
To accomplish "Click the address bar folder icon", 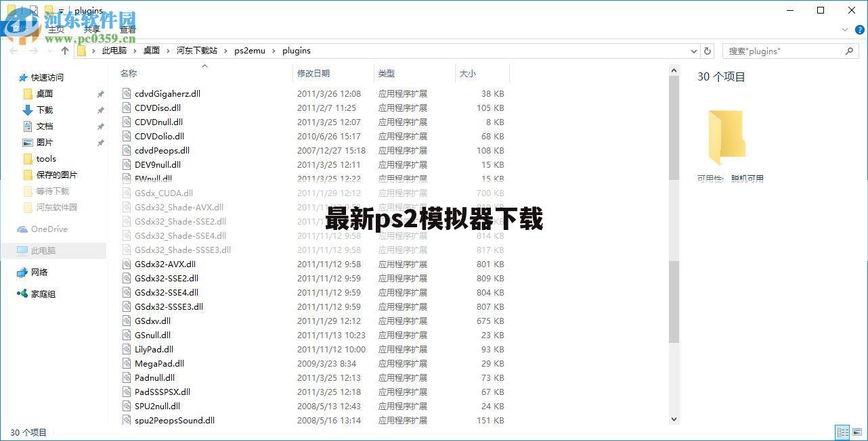I will coord(82,51).
